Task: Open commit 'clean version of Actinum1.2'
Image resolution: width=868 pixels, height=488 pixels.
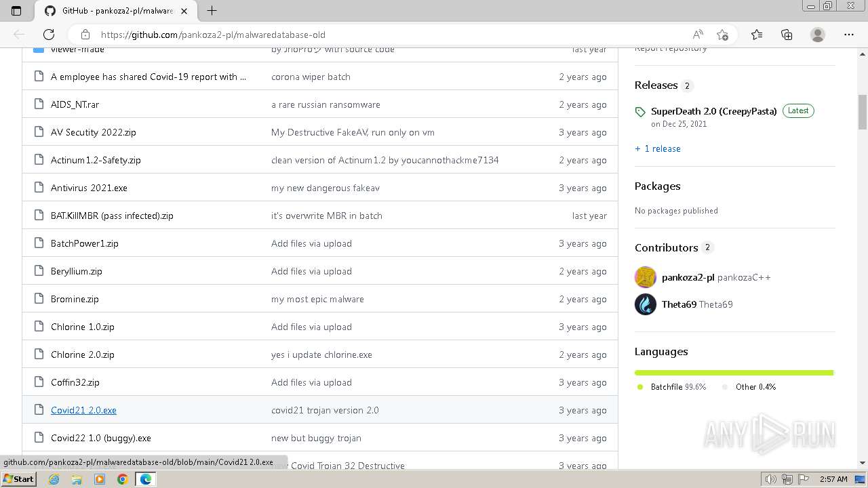Action: pos(384,160)
